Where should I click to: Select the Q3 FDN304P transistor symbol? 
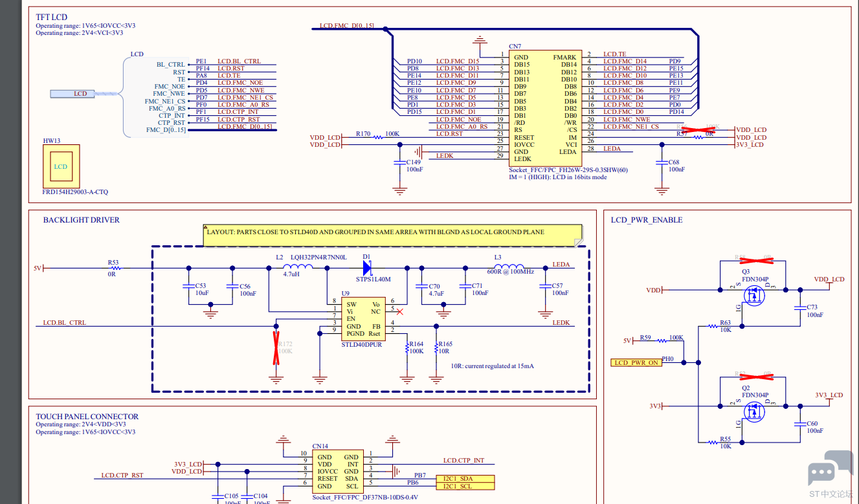tap(753, 296)
